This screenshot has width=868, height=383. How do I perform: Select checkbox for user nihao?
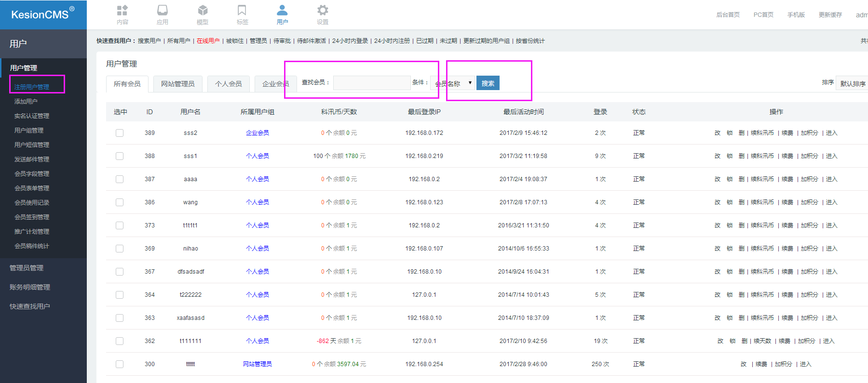point(120,249)
